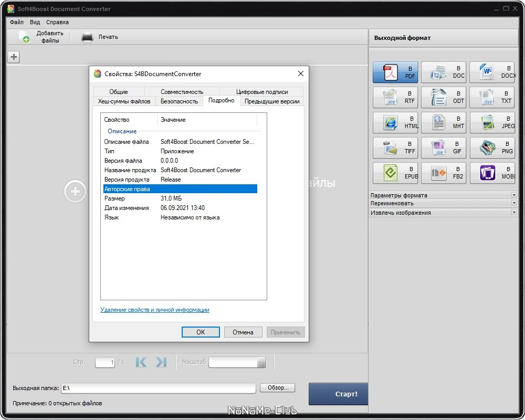Select the To EPUB output format
The height and width of the screenshot is (420, 525).
tap(395, 173)
